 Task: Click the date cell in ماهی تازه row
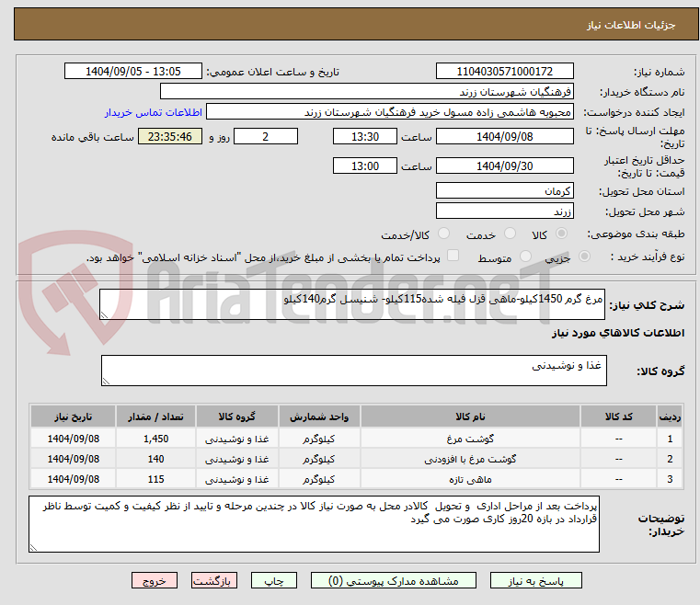click(74, 479)
